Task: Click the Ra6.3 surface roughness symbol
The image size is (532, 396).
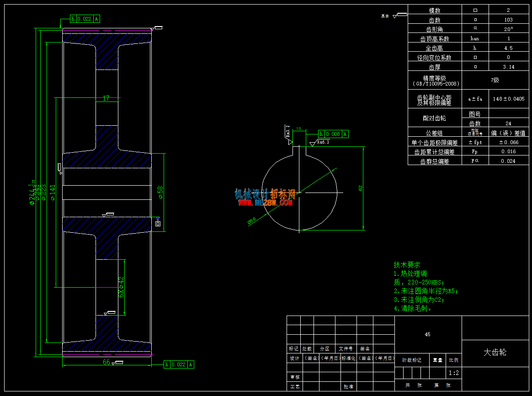Action: 319,143
